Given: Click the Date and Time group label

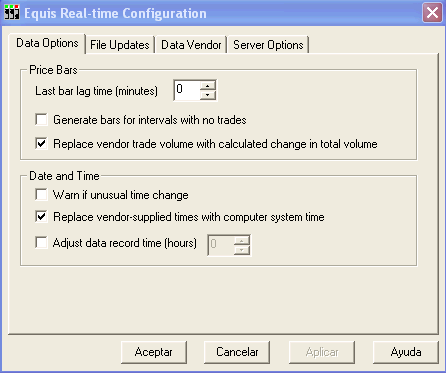Looking at the screenshot, I should (64, 176).
